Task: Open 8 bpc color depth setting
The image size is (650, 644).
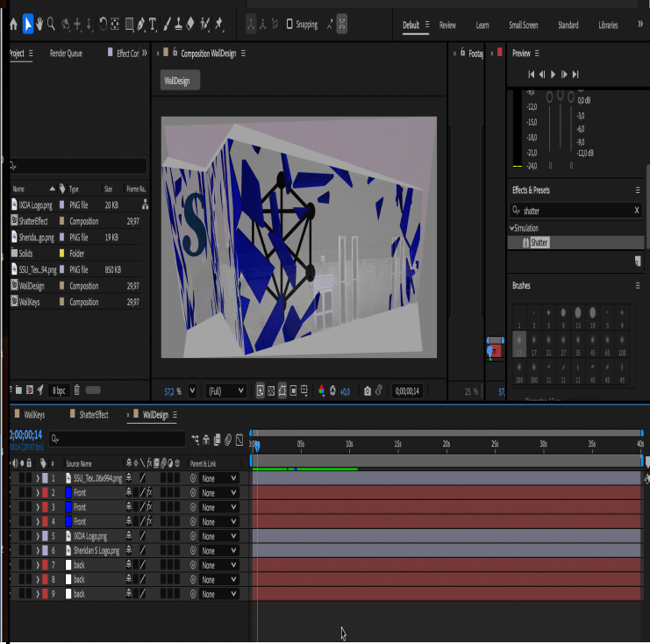Action: (59, 390)
